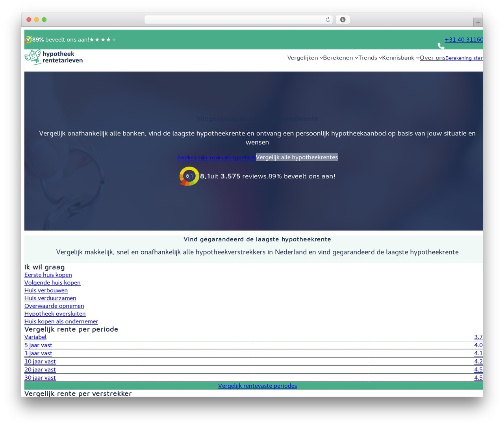Click the phone handset icon
Viewport: 504px width, 427px height.
coord(441,46)
